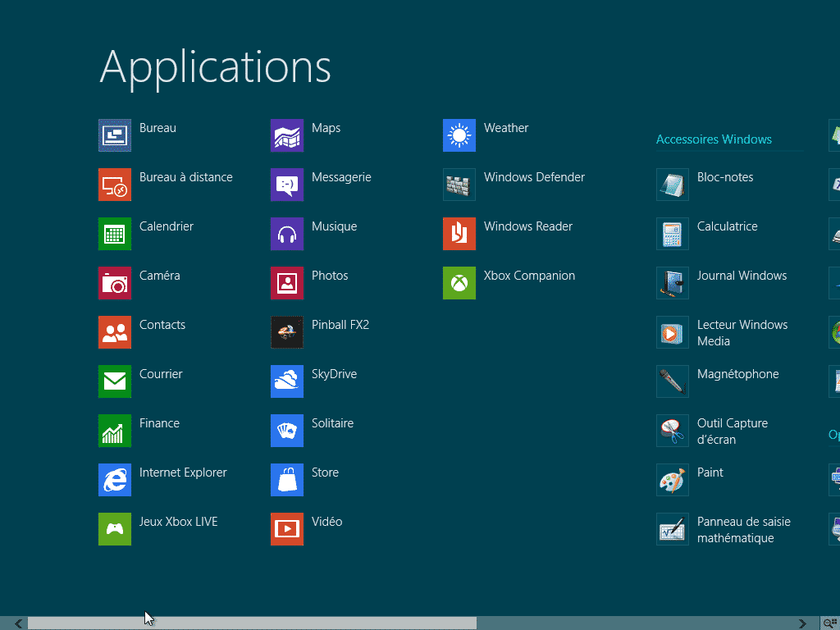Click the "Lecteur Windows Media" label
Viewport: 840px width, 630px height.
coord(742,333)
